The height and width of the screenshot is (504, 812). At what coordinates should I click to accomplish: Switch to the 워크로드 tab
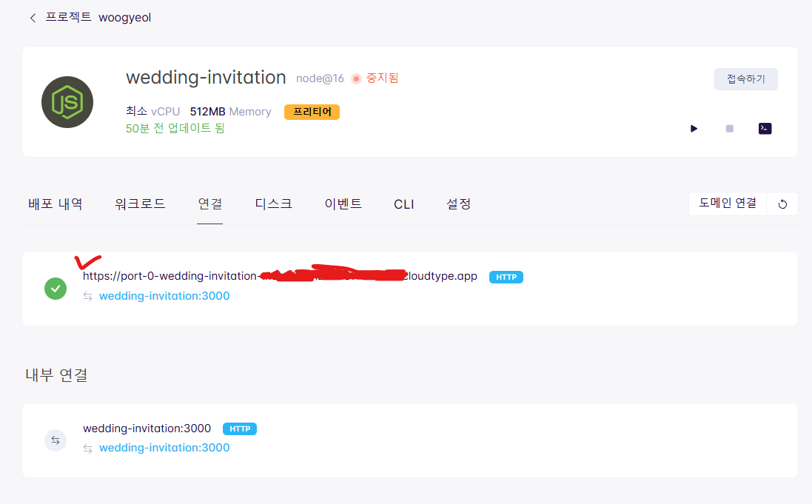pos(140,204)
